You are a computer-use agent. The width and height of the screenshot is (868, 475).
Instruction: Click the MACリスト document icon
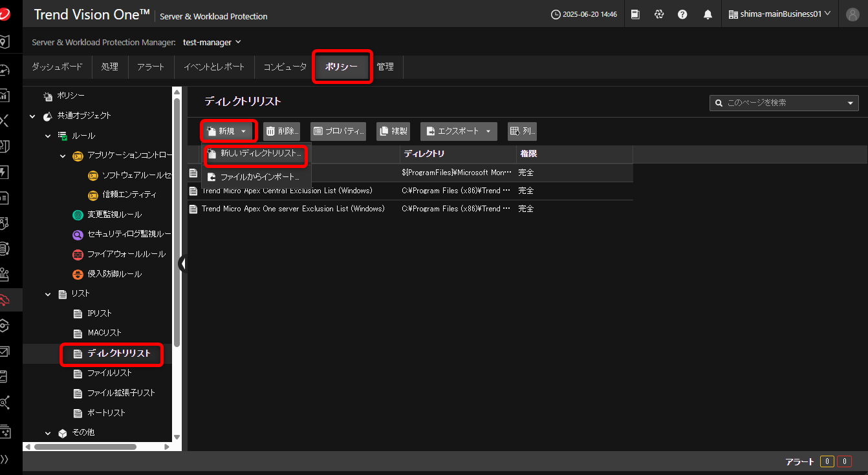(78, 333)
